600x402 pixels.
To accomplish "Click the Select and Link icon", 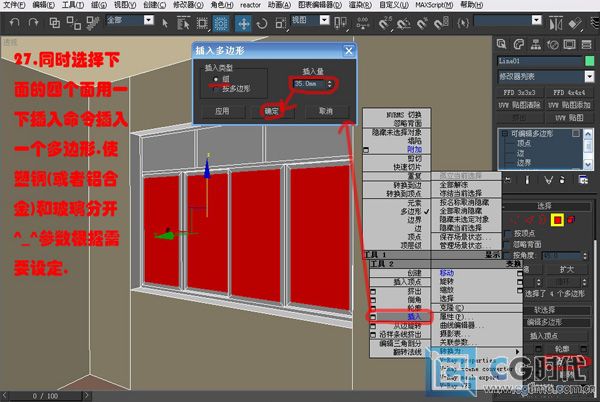I will coord(55,23).
